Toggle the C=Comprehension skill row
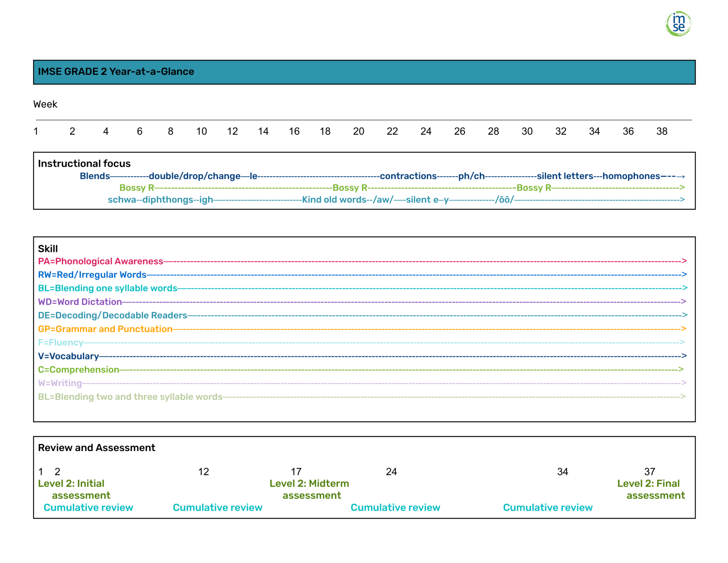This screenshot has width=728, height=563. tap(78, 370)
